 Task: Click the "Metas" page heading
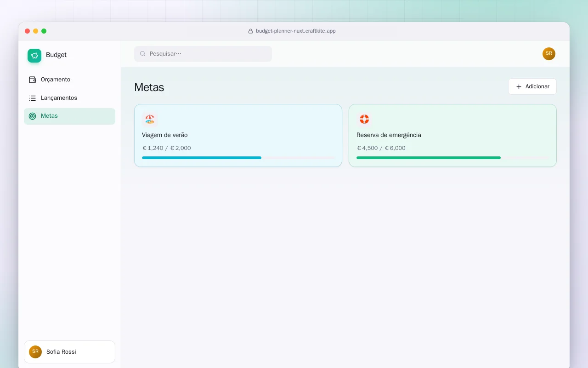149,87
